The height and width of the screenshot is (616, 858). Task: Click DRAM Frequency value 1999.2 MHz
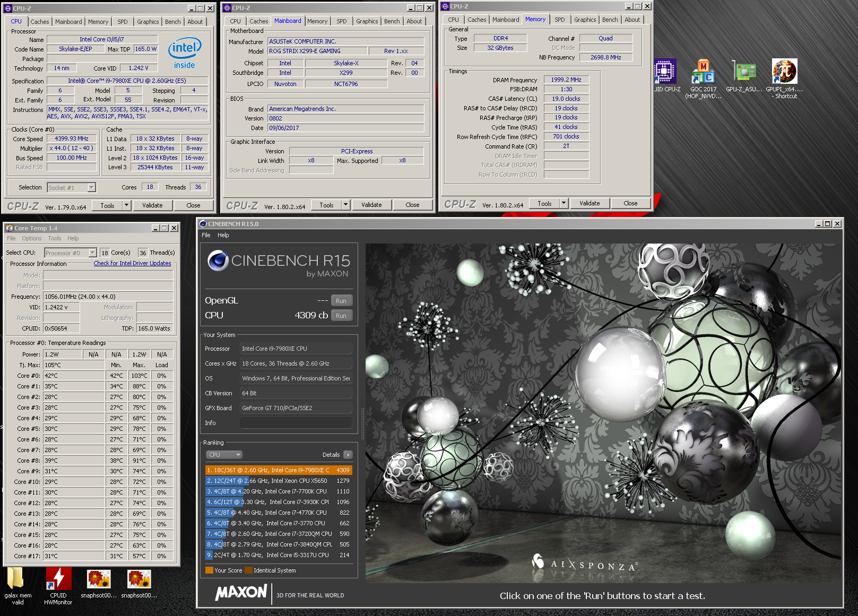point(566,80)
